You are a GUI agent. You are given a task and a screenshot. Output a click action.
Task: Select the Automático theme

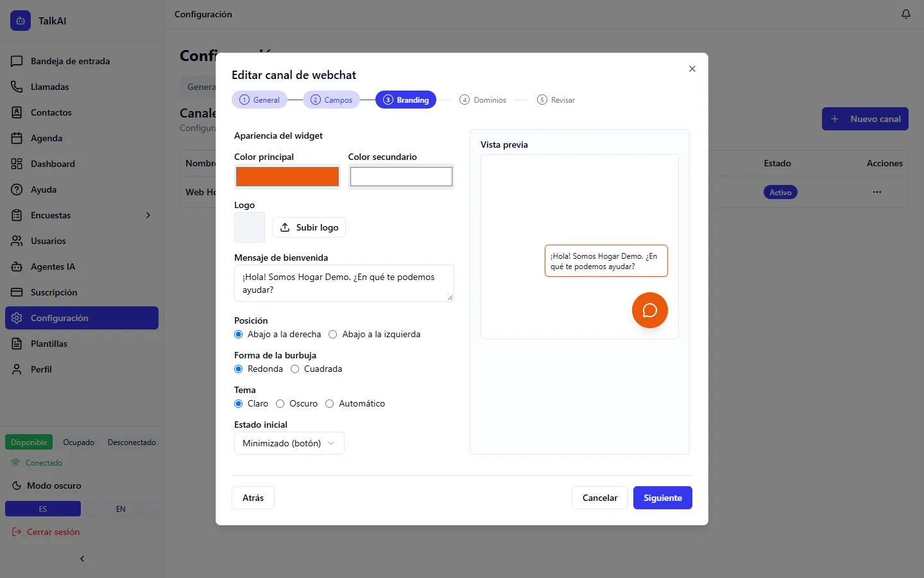pyautogui.click(x=330, y=403)
